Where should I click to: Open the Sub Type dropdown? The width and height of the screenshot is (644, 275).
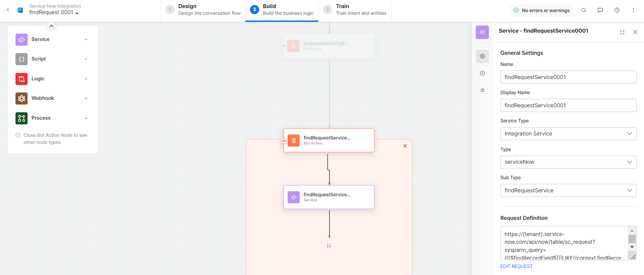(x=568, y=190)
